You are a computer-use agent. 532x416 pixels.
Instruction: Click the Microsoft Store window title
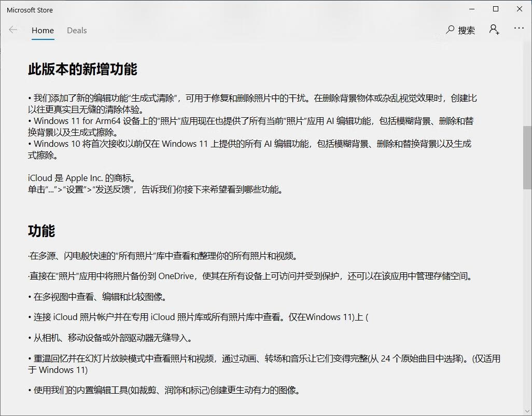coord(30,10)
